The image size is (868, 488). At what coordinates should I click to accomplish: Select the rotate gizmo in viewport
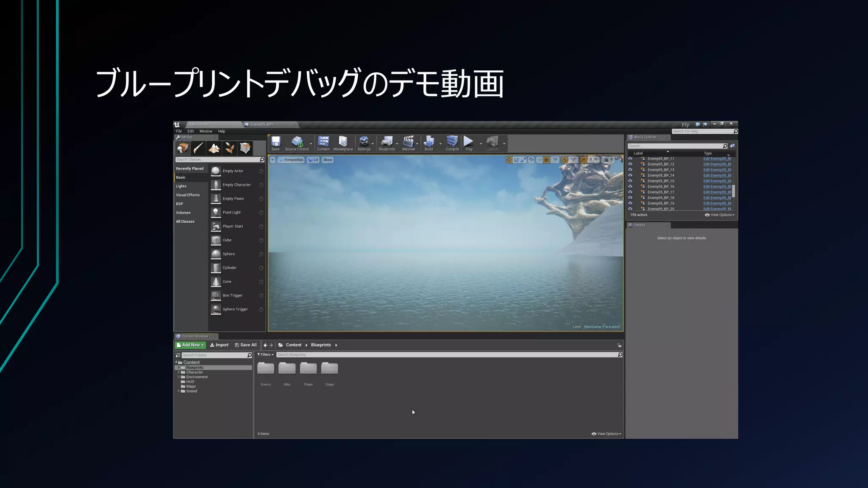(516, 160)
